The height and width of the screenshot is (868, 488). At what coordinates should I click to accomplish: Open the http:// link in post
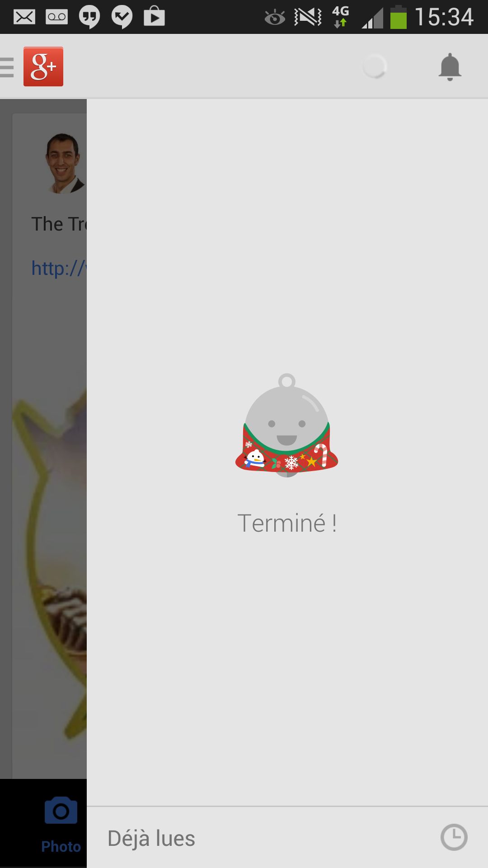click(x=59, y=269)
